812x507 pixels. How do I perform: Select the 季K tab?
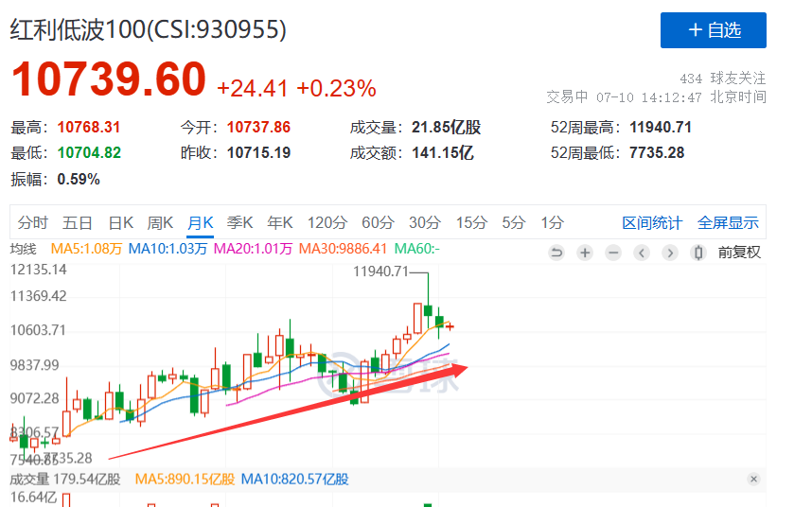pyautogui.click(x=239, y=223)
